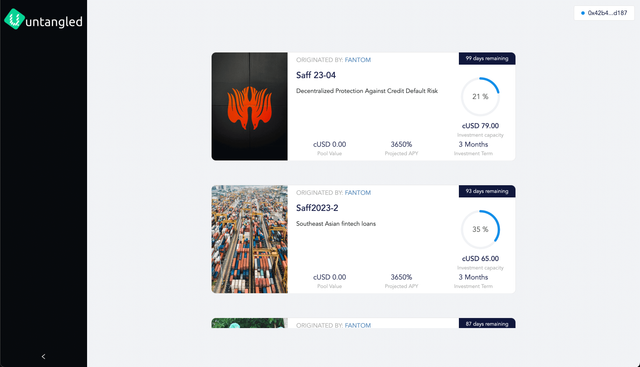Click the 93 days remaining badge
640x367 pixels.
[x=487, y=191]
